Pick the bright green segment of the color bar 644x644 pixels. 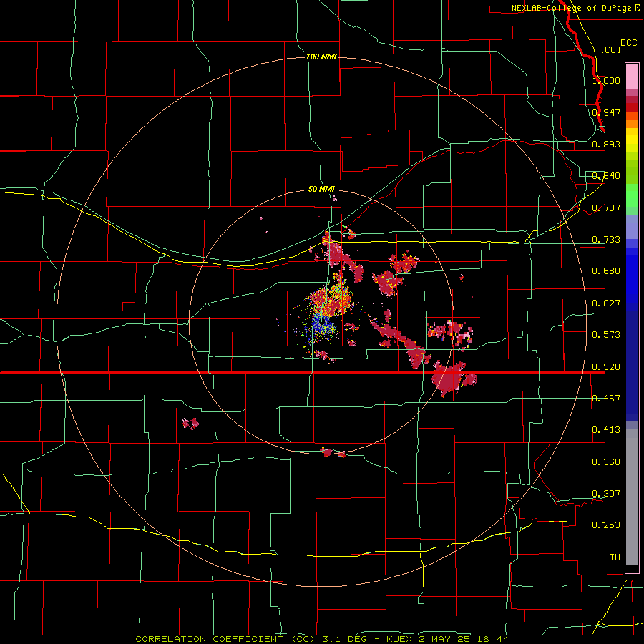632,195
